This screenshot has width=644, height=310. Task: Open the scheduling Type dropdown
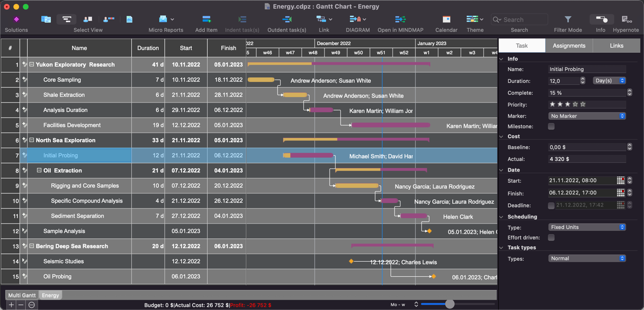point(587,227)
